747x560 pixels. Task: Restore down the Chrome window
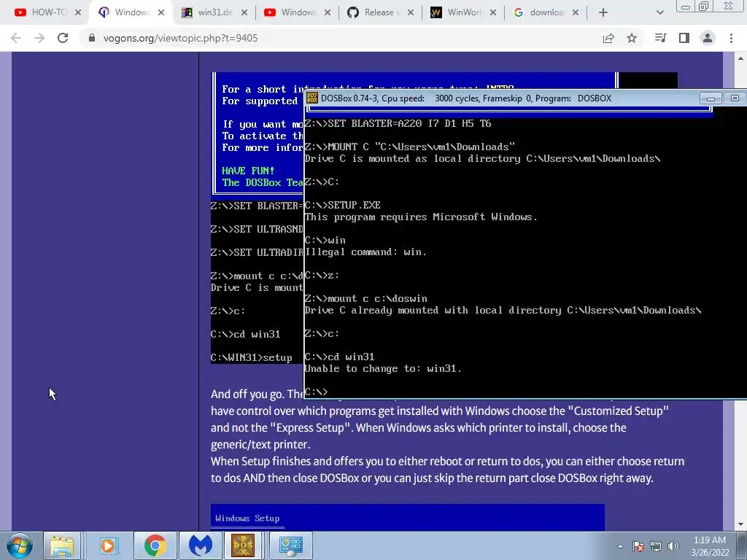point(704,7)
